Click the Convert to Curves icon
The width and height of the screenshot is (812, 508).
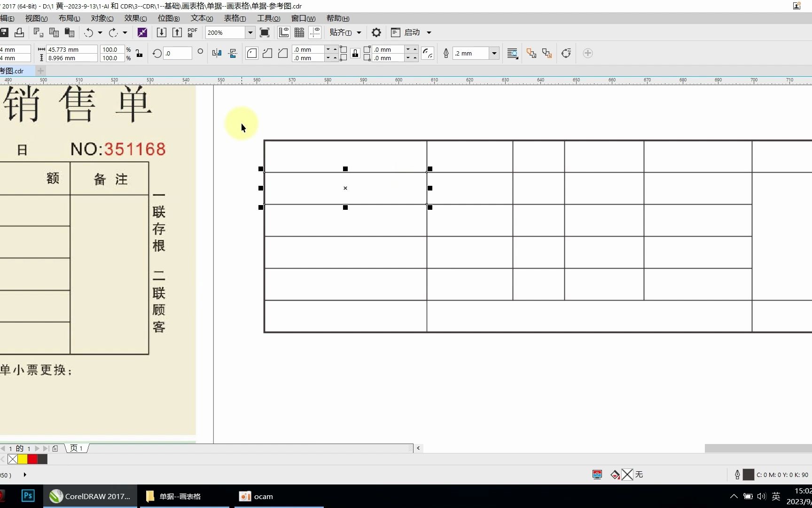(566, 53)
